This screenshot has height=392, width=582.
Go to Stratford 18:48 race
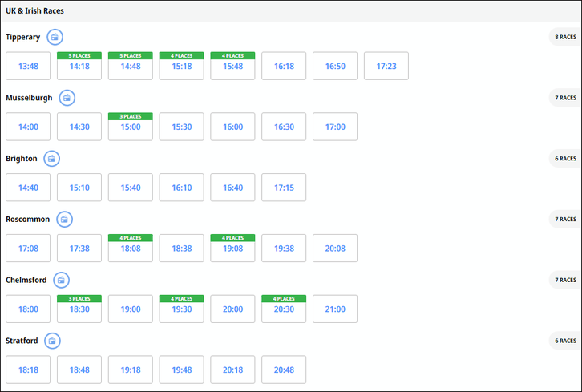[x=79, y=370]
